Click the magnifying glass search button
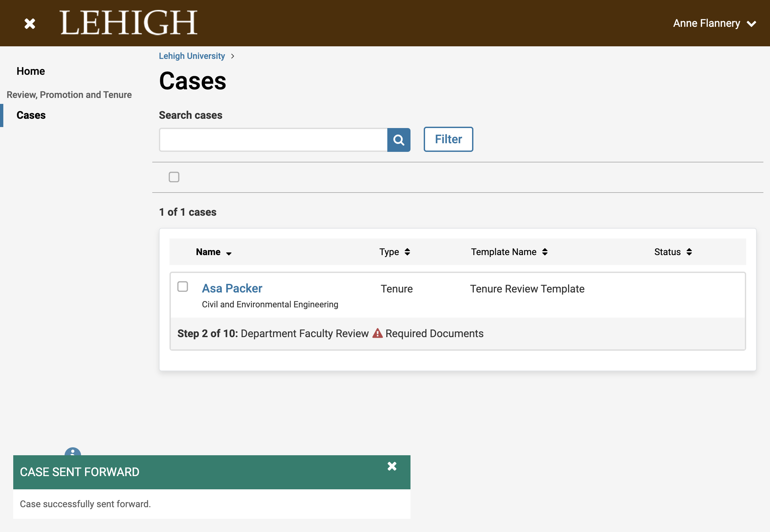This screenshot has height=532, width=770. tap(399, 140)
